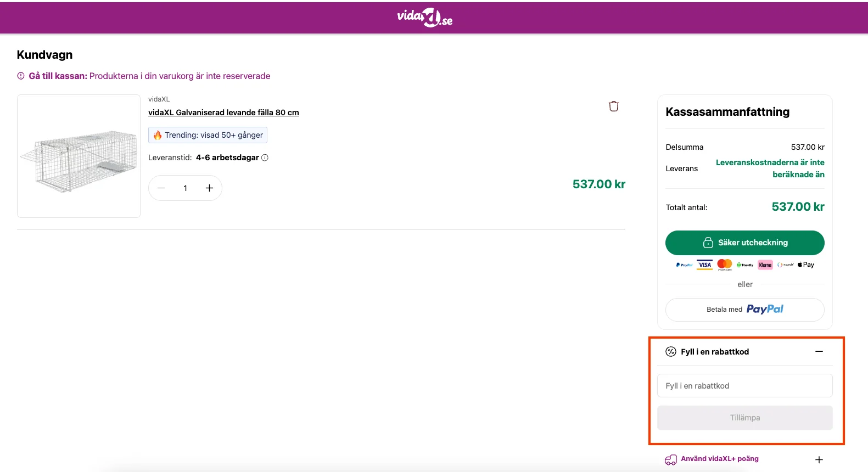Click the Visa payment logo
The image size is (868, 472).
[x=705, y=265]
